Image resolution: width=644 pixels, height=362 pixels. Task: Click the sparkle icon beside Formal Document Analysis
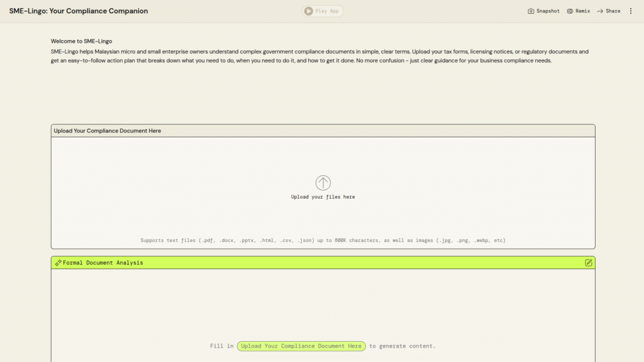click(x=58, y=263)
